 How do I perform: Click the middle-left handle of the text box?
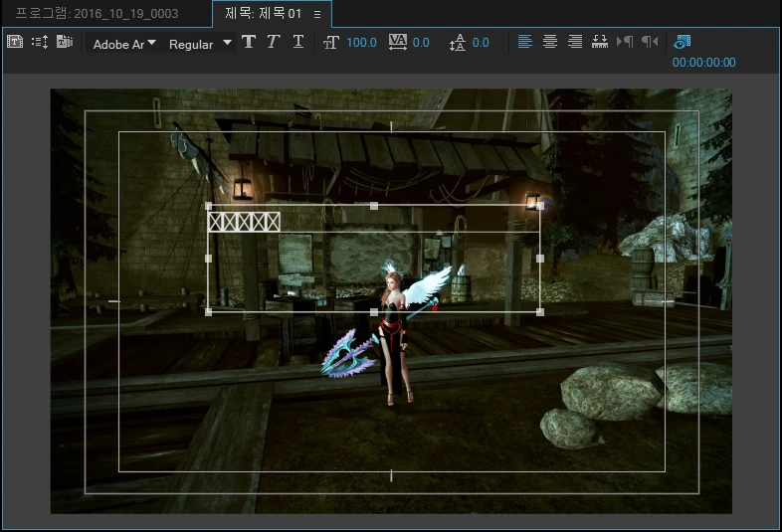pyautogui.click(x=209, y=259)
